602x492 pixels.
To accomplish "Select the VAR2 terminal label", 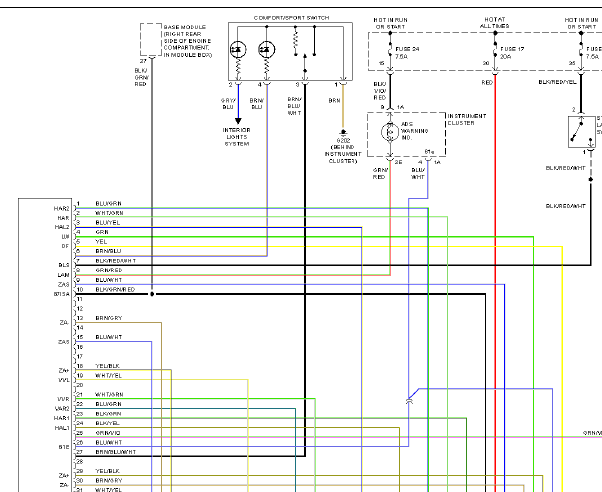I will tap(62, 409).
